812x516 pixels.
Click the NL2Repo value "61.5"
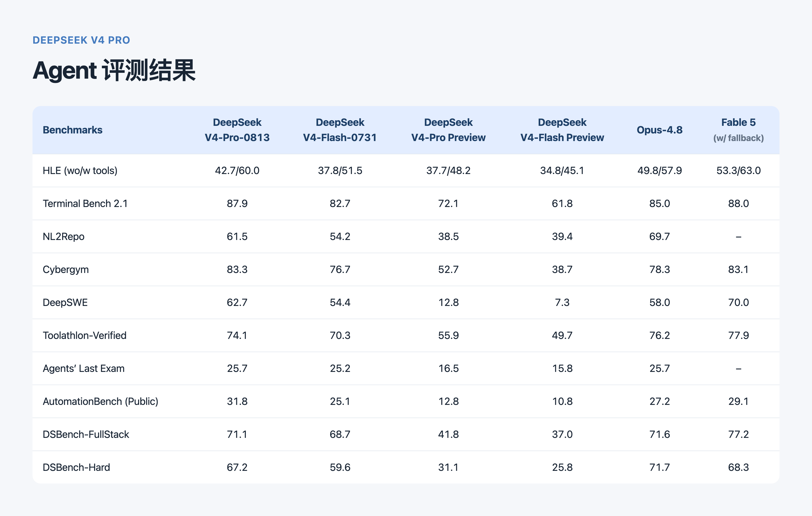237,237
